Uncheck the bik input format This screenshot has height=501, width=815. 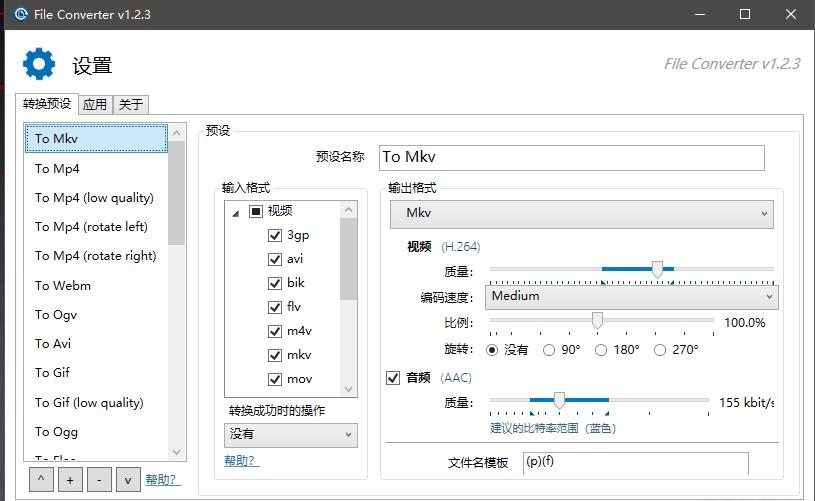[274, 283]
